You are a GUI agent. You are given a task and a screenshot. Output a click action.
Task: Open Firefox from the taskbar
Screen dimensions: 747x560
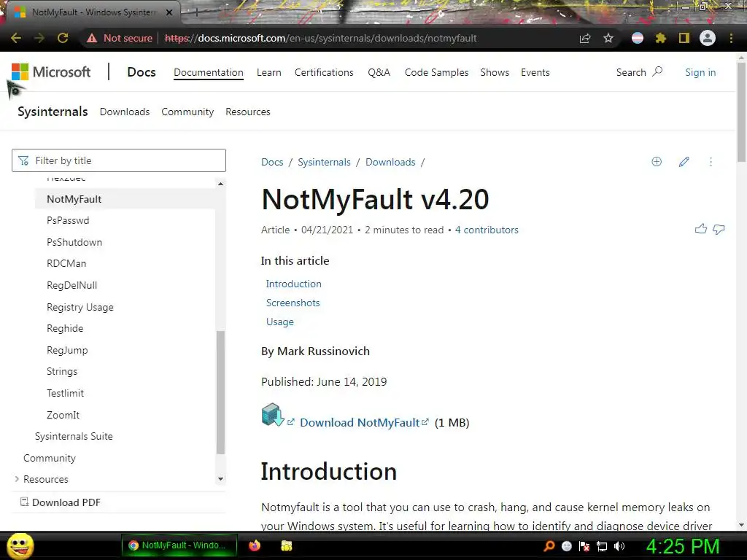[x=255, y=545]
